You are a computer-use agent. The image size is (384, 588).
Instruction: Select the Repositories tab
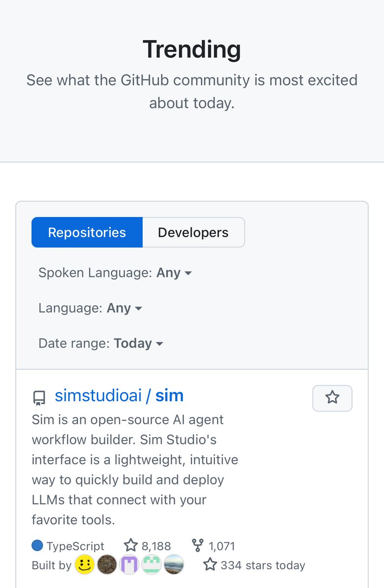click(x=87, y=232)
